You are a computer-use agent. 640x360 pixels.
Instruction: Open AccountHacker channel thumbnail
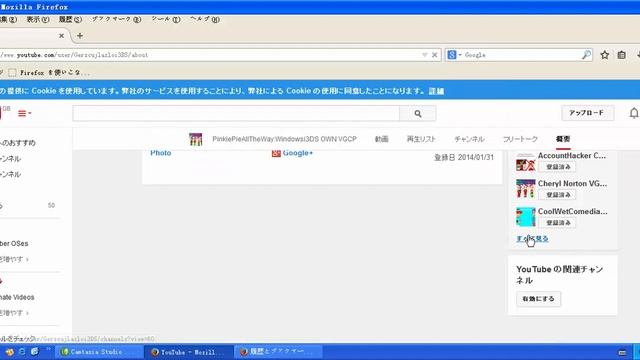525,162
